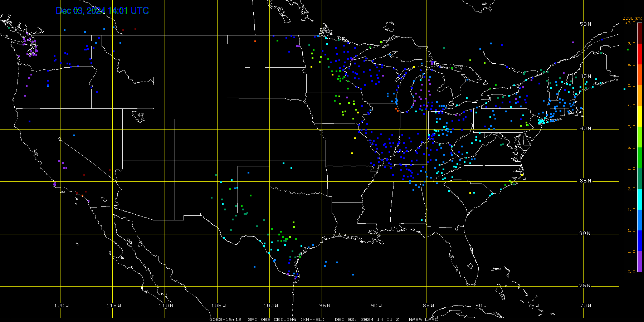Image resolution: width=644 pixels, height=322 pixels.
Task: Click the '105 W' longitude label
Action: [x=218, y=306]
